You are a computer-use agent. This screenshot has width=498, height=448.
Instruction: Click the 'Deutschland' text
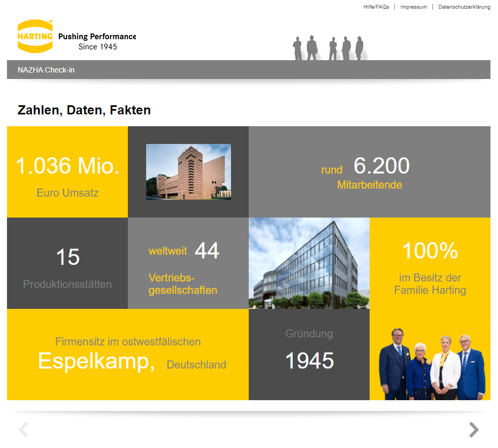point(196,365)
